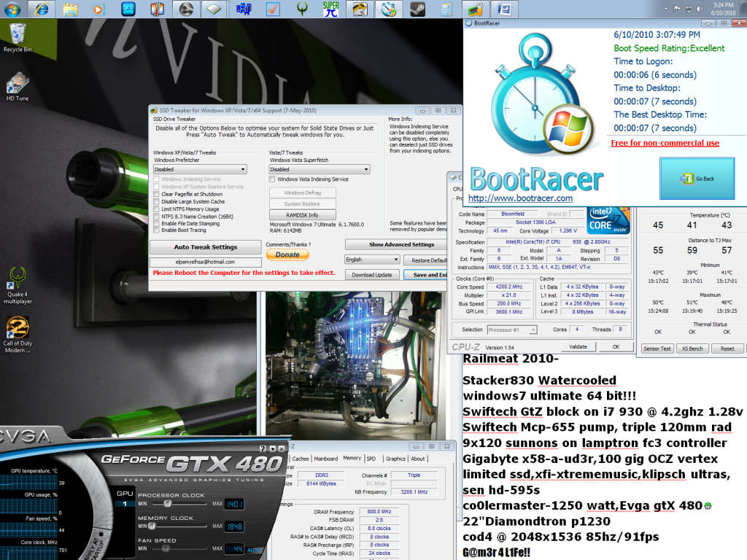Open the Super Pi taskbar icon
This screenshot has height=560, width=747.
tap(330, 9)
